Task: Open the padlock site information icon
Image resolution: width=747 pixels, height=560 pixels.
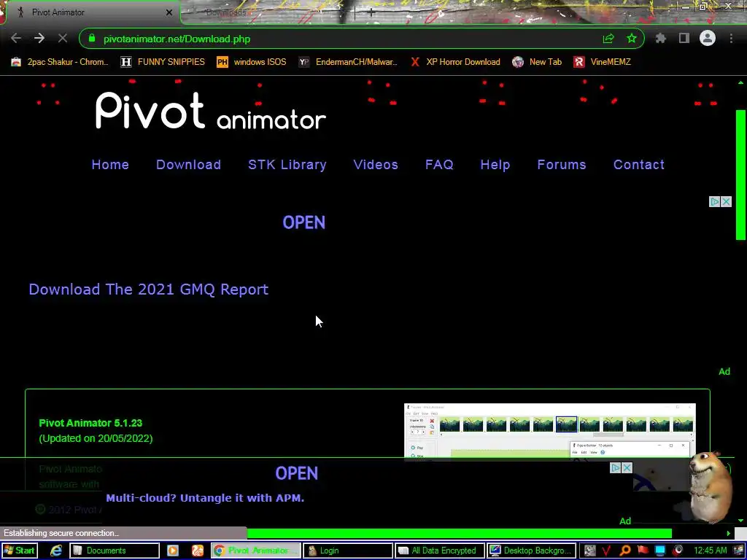Action: (92, 39)
